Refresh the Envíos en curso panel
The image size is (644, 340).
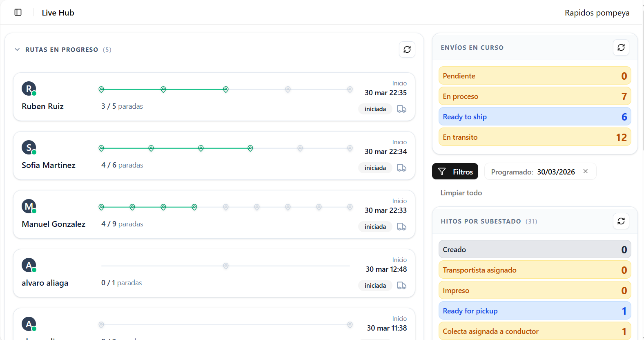[x=621, y=47]
